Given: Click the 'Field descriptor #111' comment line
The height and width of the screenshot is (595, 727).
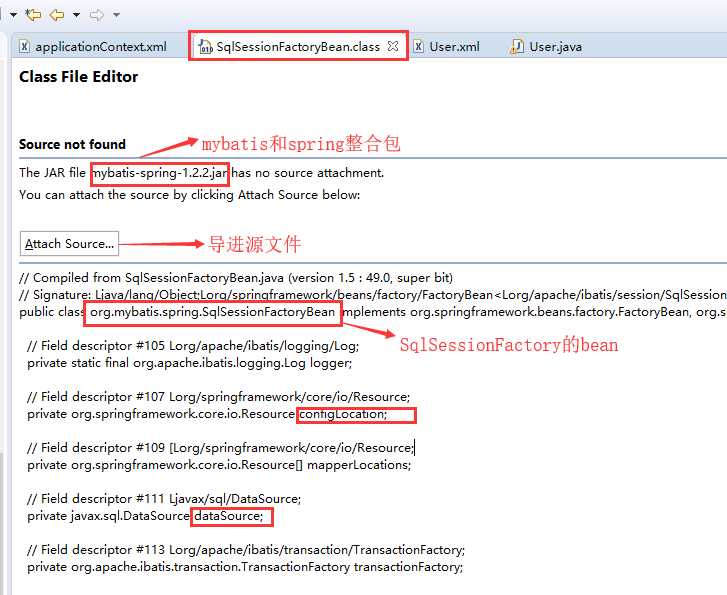Looking at the screenshot, I should click(164, 499).
